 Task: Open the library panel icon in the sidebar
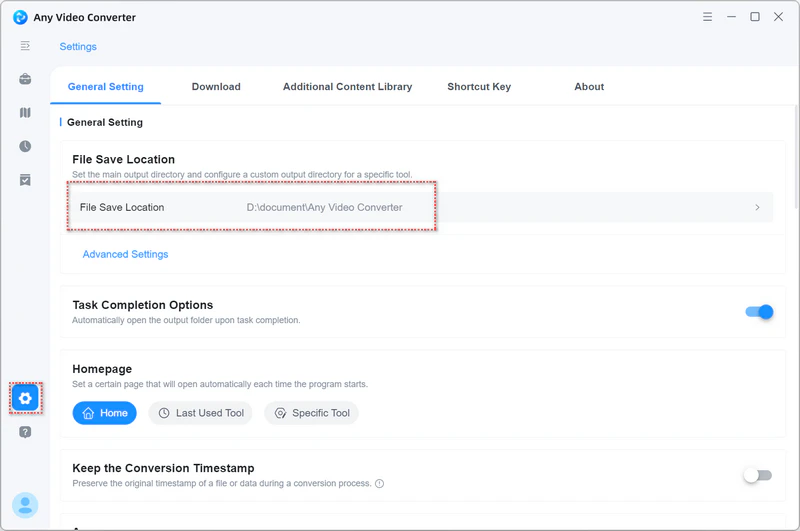click(25, 113)
